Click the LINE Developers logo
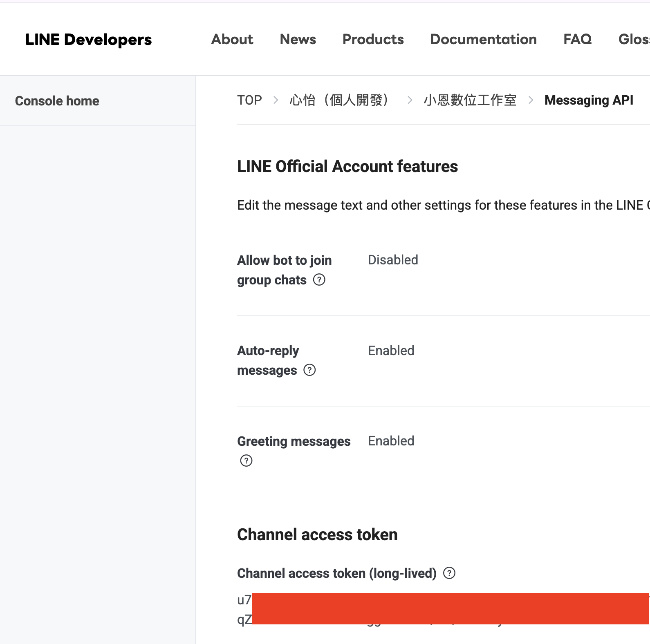 point(88,40)
